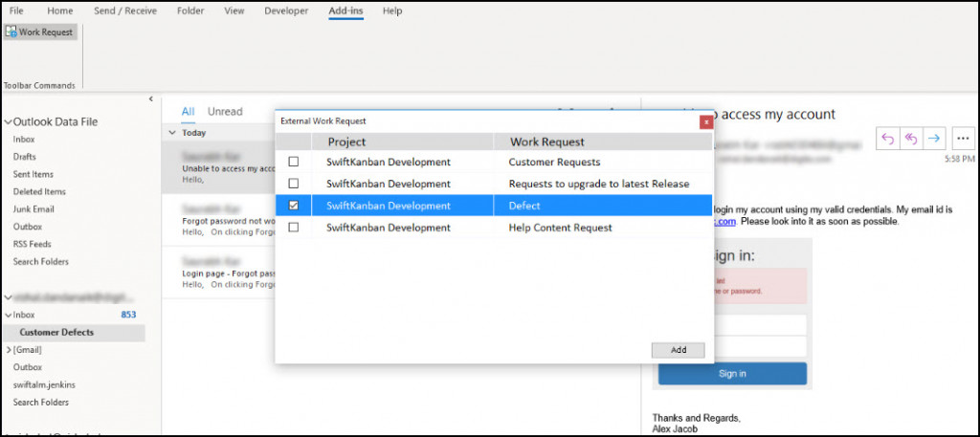Collapse the account Inbox folder
The height and width of the screenshot is (437, 980).
(x=8, y=316)
